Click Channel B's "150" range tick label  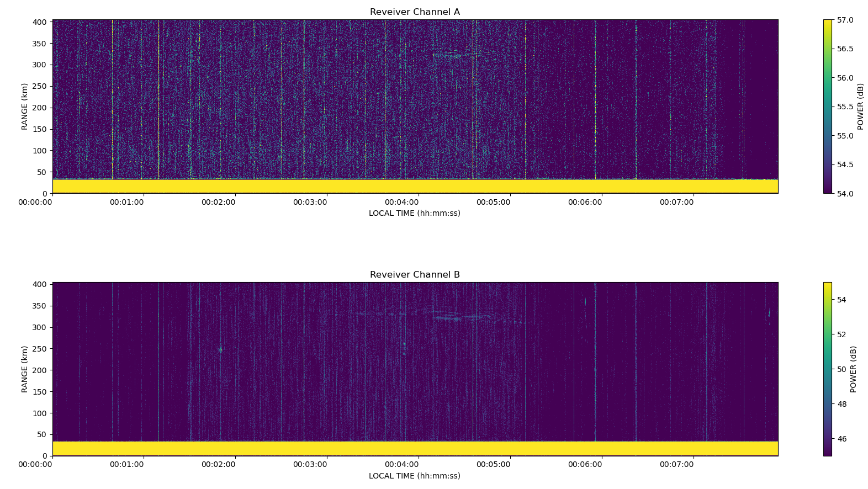click(x=40, y=392)
